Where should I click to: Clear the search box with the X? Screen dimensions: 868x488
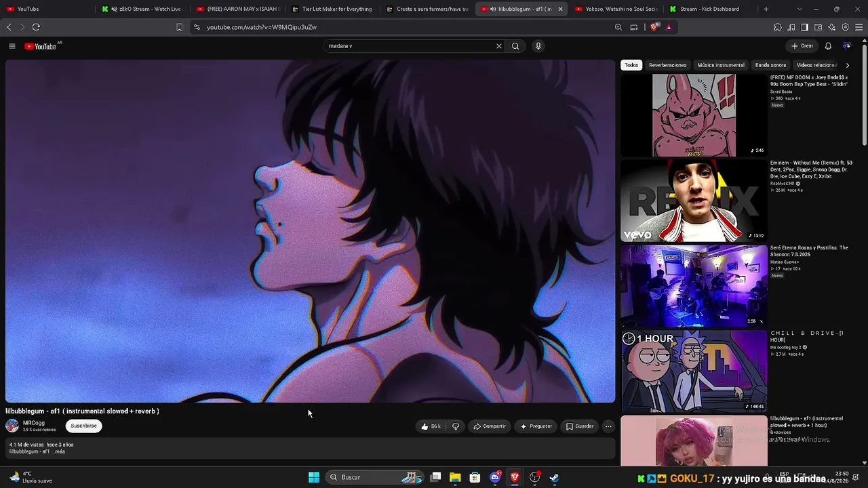[499, 46]
